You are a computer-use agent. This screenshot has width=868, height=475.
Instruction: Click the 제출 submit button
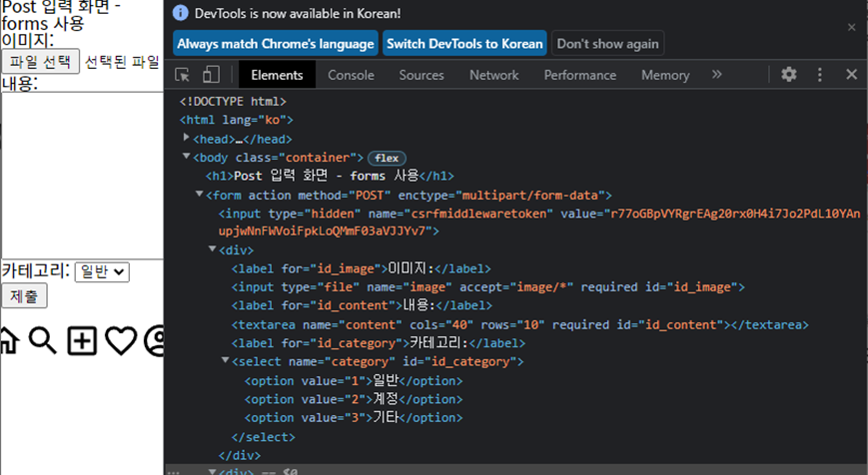[24, 295]
